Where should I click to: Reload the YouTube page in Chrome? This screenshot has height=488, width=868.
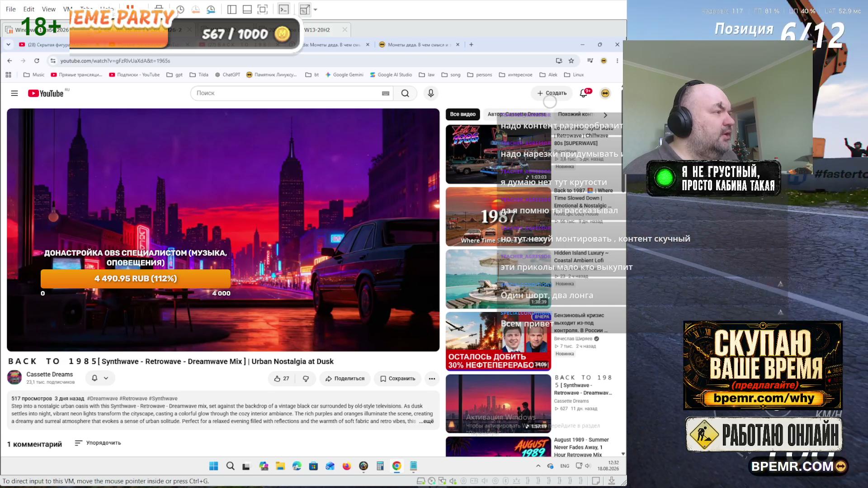pos(37,61)
